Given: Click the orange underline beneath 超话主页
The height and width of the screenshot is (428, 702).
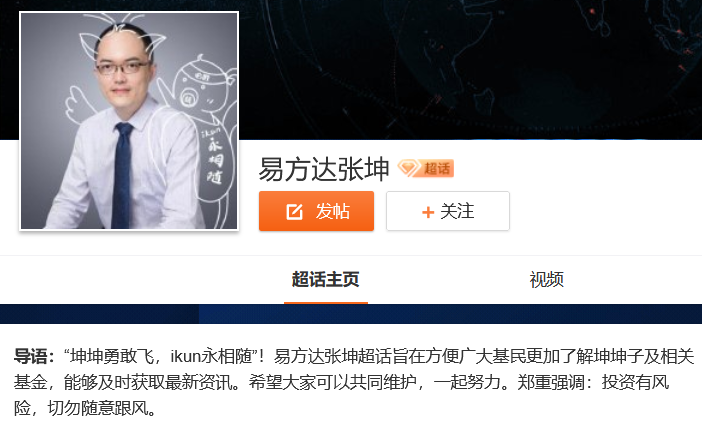Looking at the screenshot, I should (x=325, y=303).
